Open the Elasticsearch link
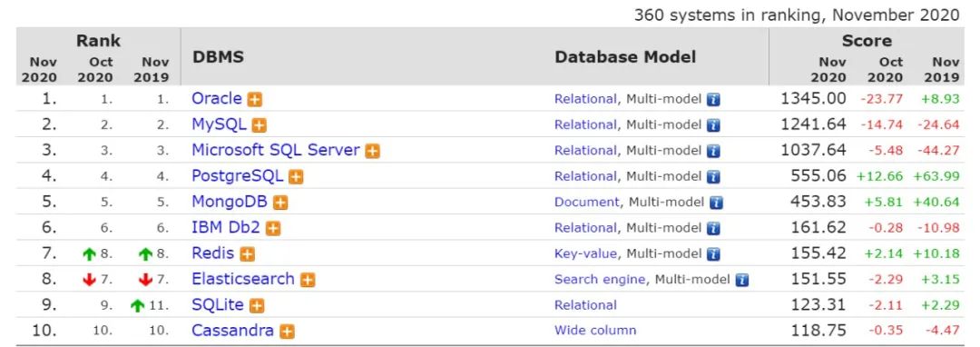This screenshot has width=980, height=347. 242,278
